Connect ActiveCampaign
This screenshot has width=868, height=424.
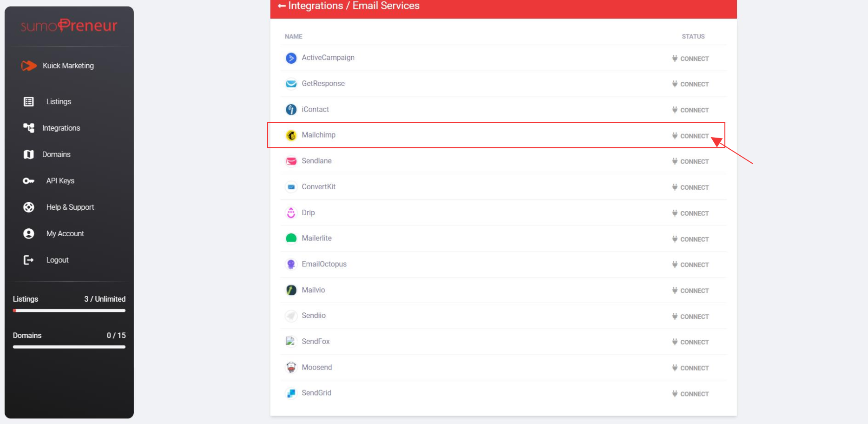(690, 59)
